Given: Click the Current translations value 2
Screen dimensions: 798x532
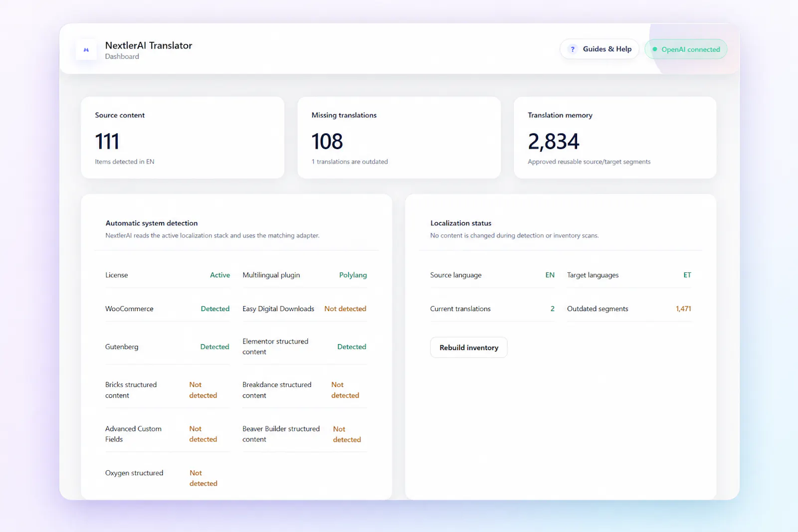Looking at the screenshot, I should 552,309.
